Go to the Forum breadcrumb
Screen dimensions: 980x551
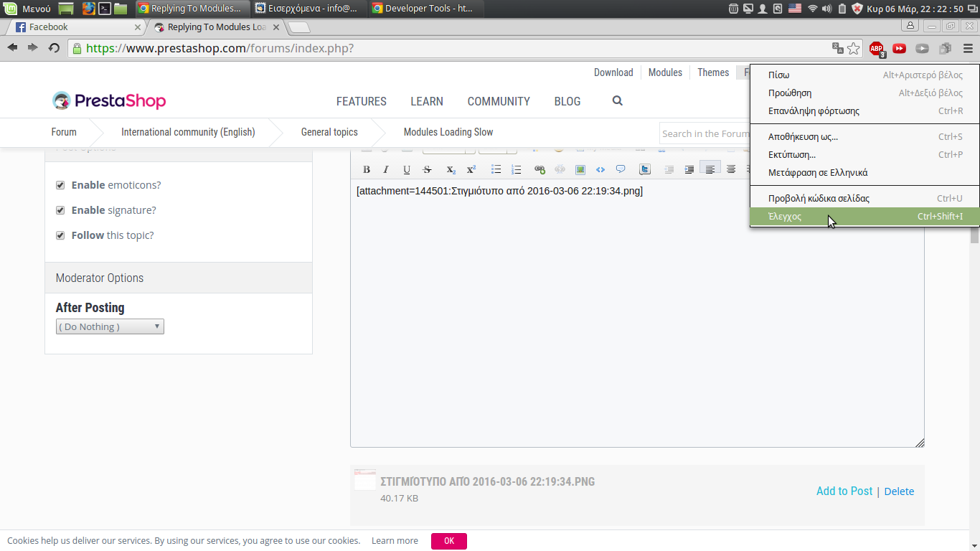(64, 132)
